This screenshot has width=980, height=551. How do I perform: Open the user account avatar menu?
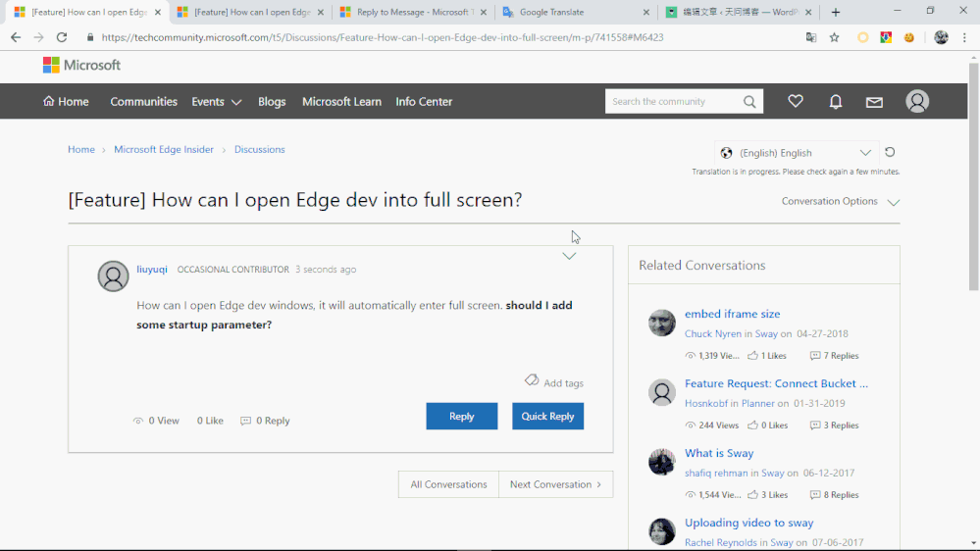[x=917, y=101]
